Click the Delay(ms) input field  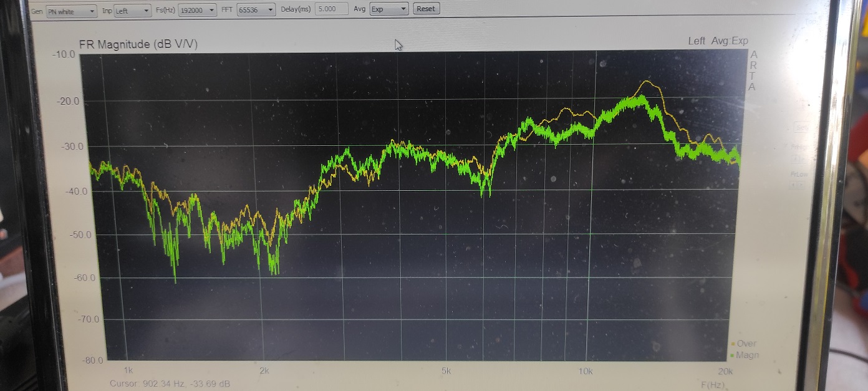(x=331, y=9)
